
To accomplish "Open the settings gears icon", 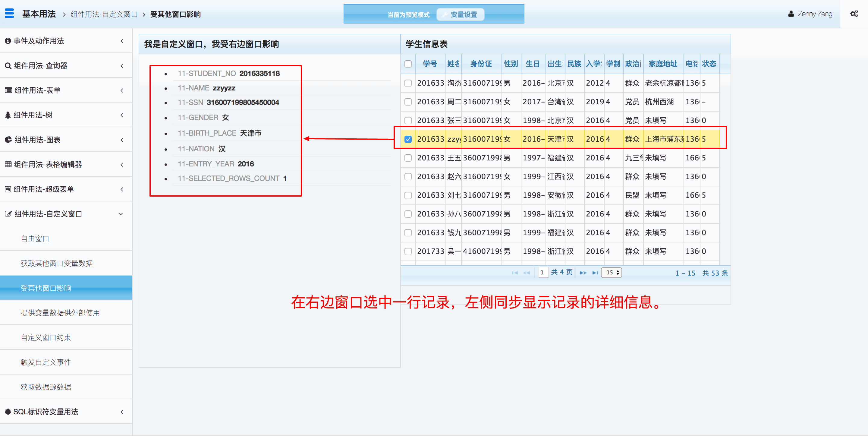I will (854, 14).
